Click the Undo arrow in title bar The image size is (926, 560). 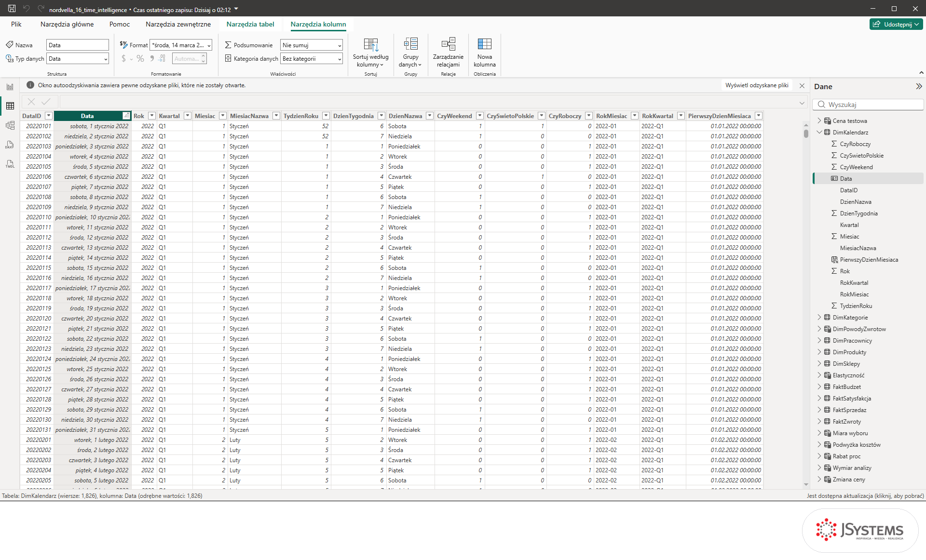click(x=27, y=9)
